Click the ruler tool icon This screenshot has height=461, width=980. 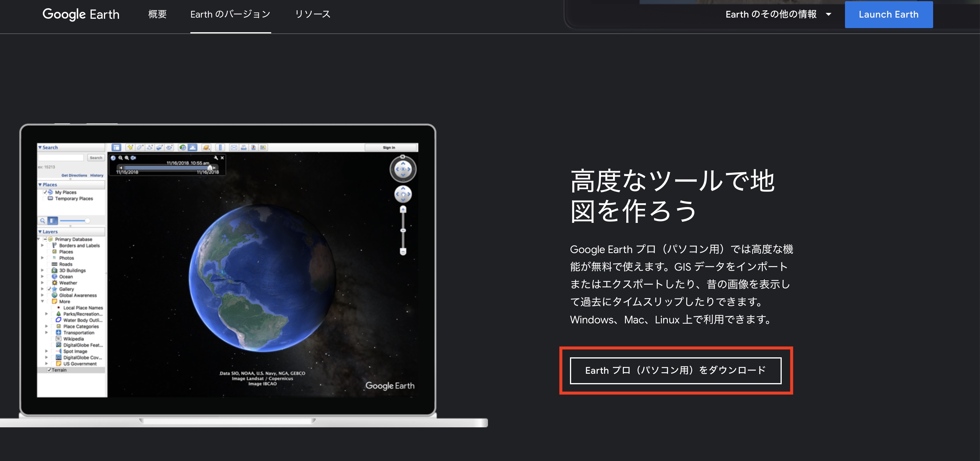[x=220, y=147]
